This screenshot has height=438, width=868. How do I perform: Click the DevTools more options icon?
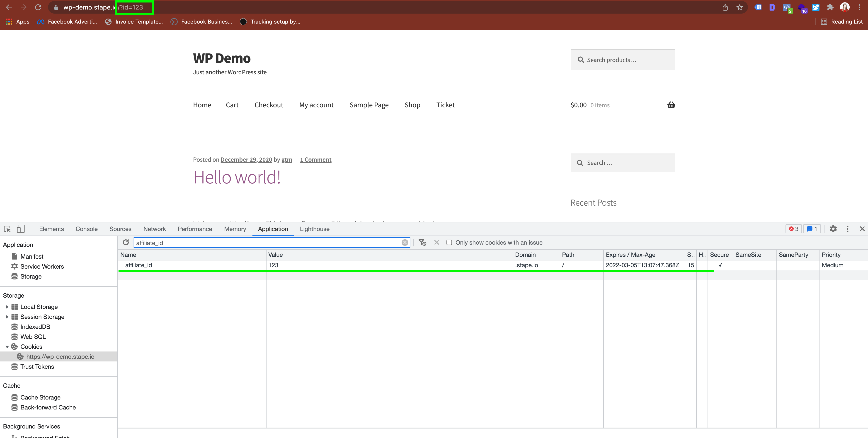[848, 229]
